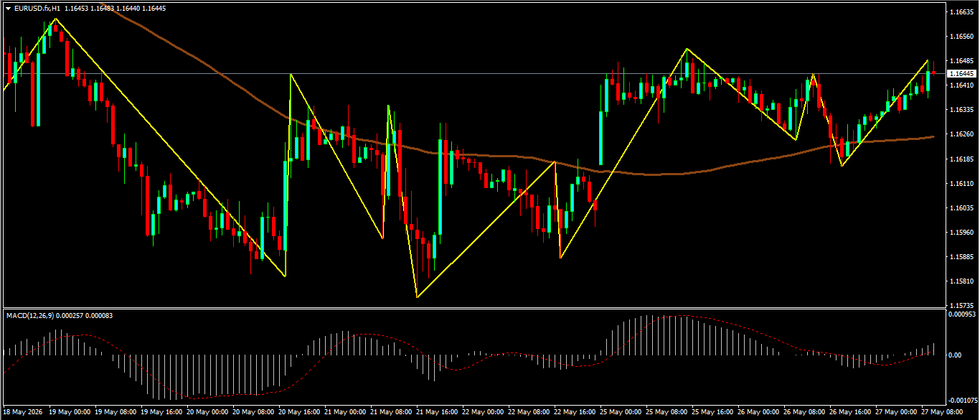Click the MACD scale value -0.001075

[x=961, y=401]
